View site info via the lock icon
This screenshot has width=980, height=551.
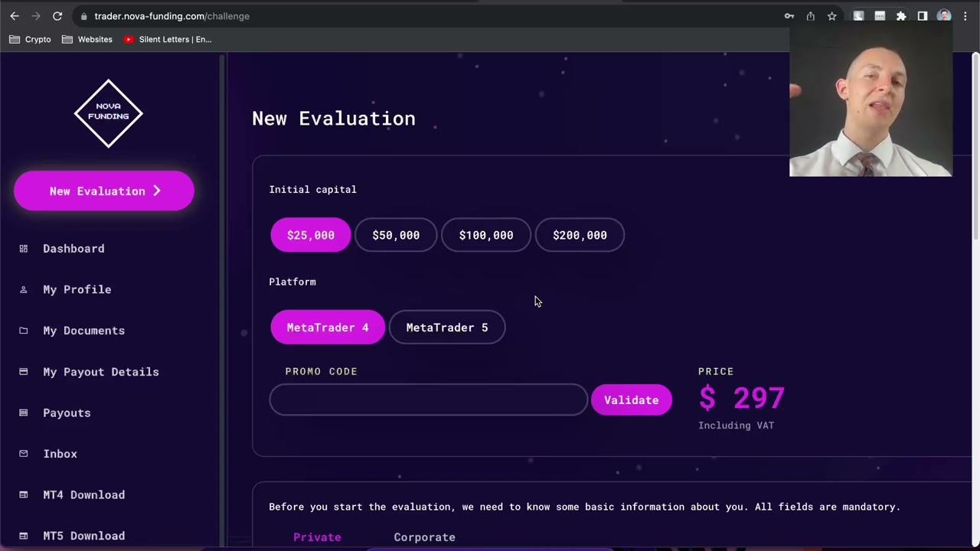[x=83, y=16]
